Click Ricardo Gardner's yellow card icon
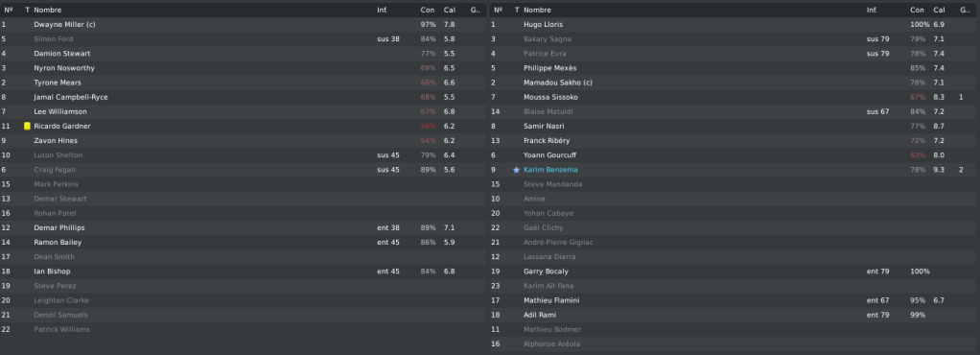The image size is (980, 355). tap(27, 127)
